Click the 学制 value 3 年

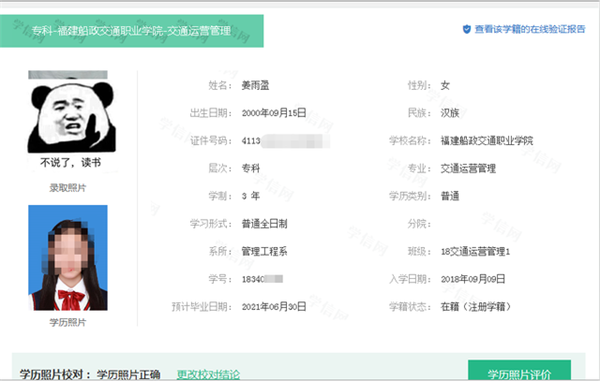pyautogui.click(x=251, y=196)
